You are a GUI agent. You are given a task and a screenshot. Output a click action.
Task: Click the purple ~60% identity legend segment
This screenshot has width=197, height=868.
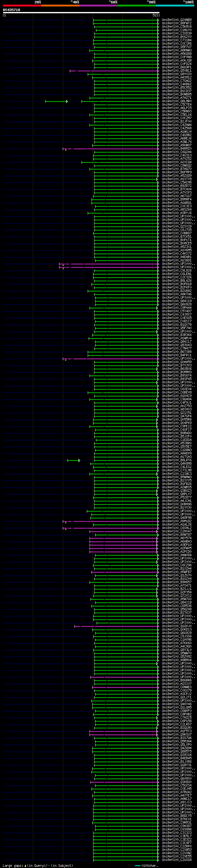point(98,6)
